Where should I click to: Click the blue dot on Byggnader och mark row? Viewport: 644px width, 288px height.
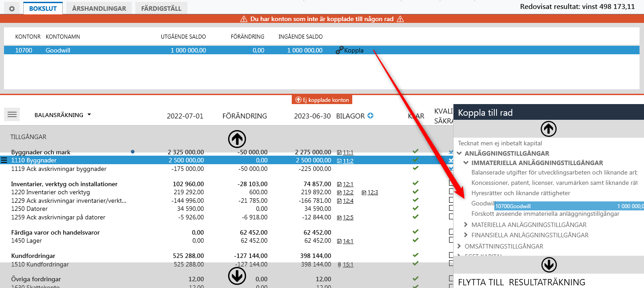[133, 152]
